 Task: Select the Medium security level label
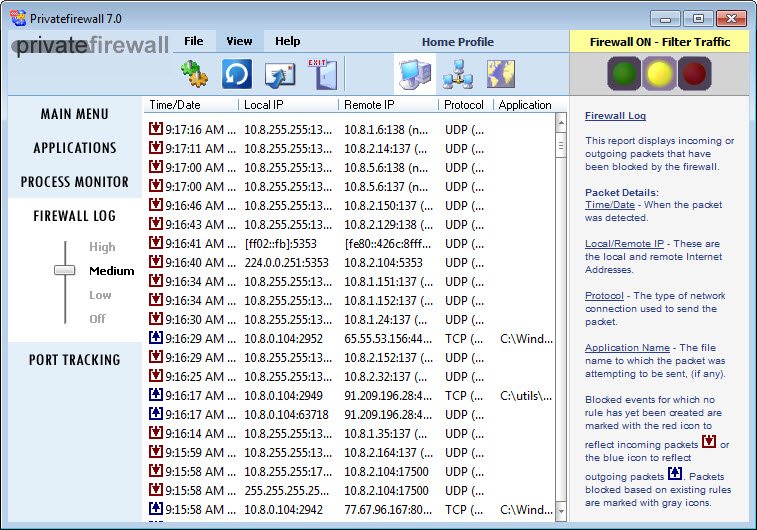(112, 271)
